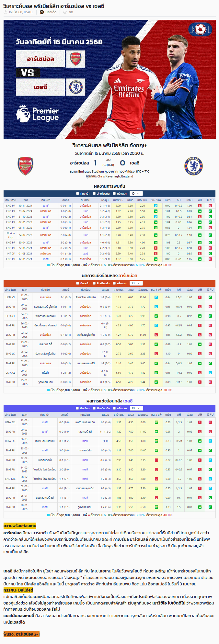Viewport: 219px width, 644px height.
Task: Tick ครึ่งแรก checkbox in head-to-head section
Action: coord(114,194)
